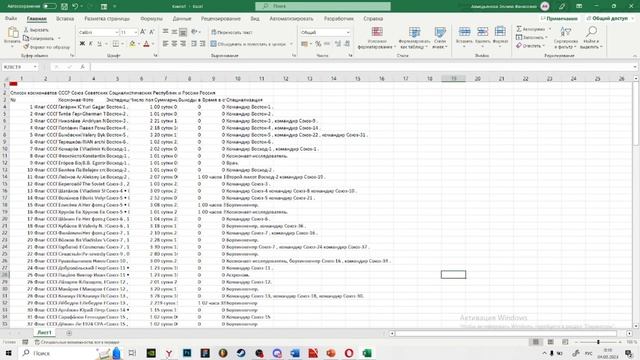Viewport: 640px width, 360px height.
Task: Align text to the middle vertically
Action: pos(174,32)
